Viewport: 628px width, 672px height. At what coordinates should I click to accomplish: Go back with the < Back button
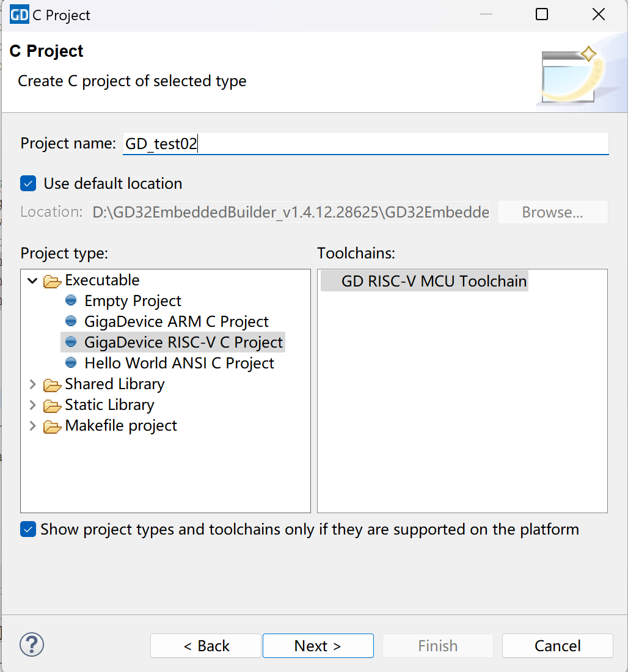(x=205, y=646)
